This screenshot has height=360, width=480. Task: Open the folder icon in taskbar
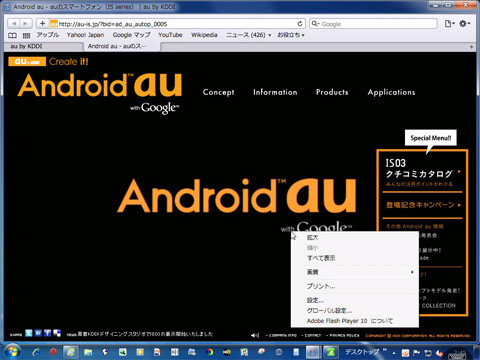coord(88,352)
